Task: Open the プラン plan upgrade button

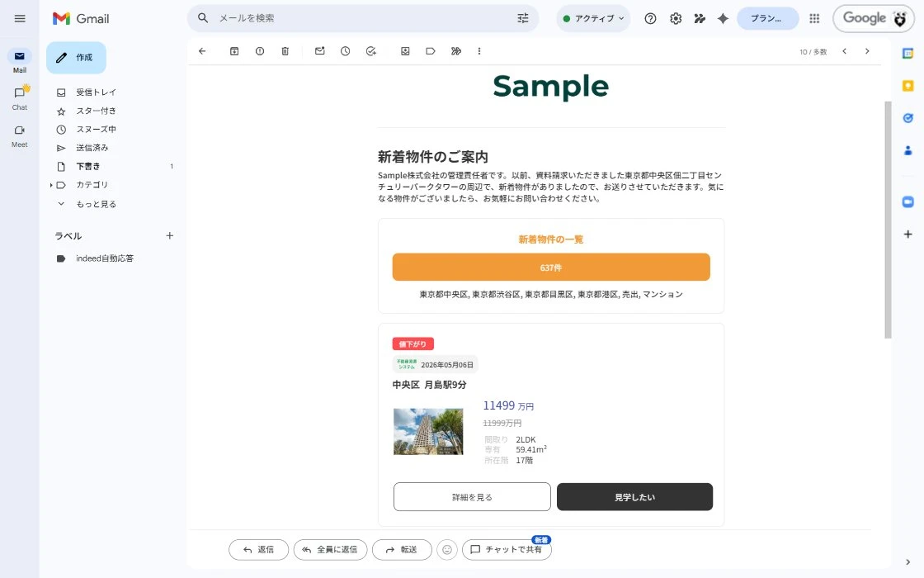Action: [767, 18]
